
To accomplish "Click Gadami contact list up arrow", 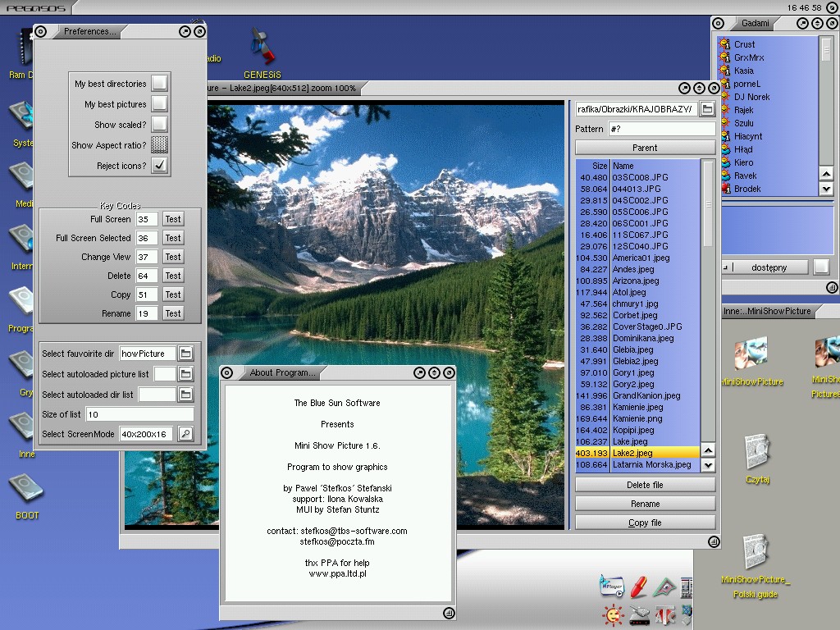I will (826, 174).
